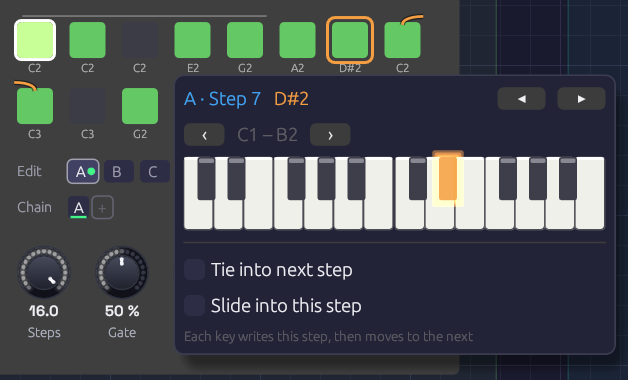Select the C2 step pad with tie arc
The height and width of the screenshot is (380, 628).
pyautogui.click(x=403, y=40)
